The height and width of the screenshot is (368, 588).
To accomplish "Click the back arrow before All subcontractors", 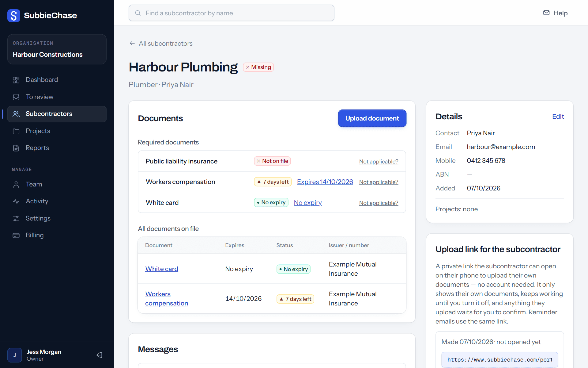I will [132, 44].
